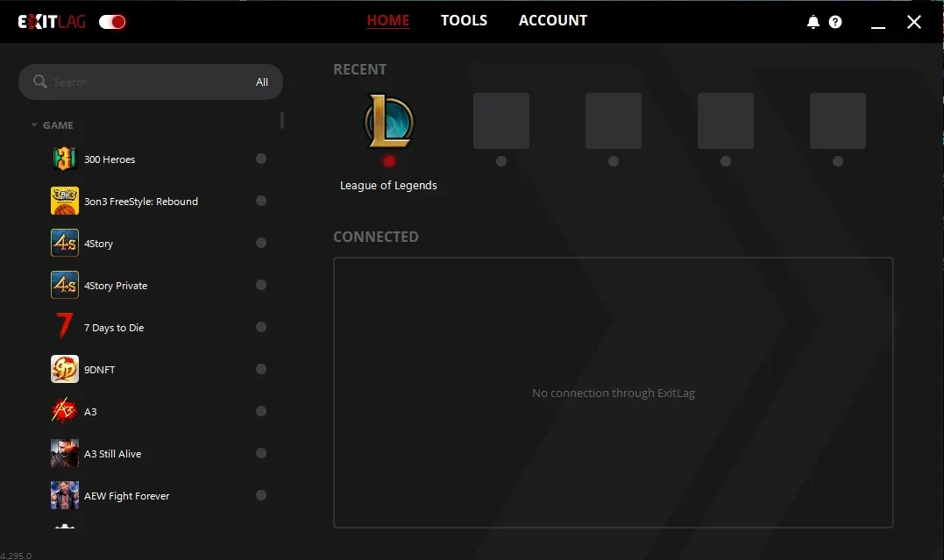Screen dimensions: 944x560
Task: Click the 300 Heroes name text
Action: [x=110, y=159]
